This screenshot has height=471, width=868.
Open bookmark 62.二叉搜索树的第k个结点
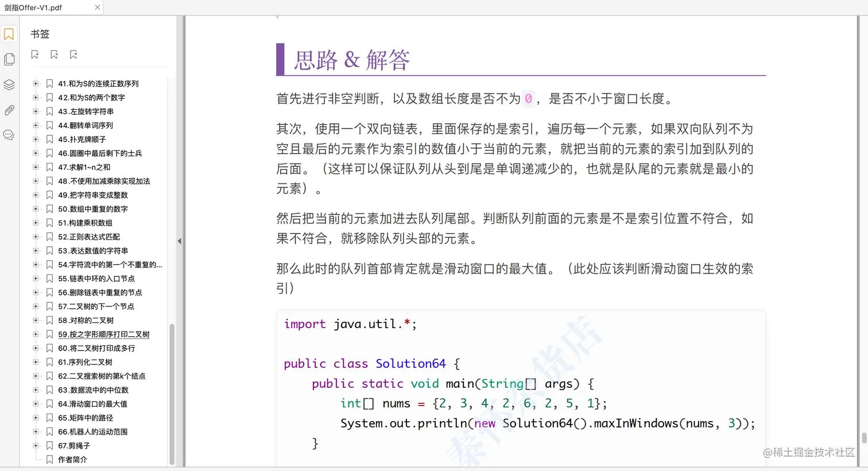[x=102, y=376]
